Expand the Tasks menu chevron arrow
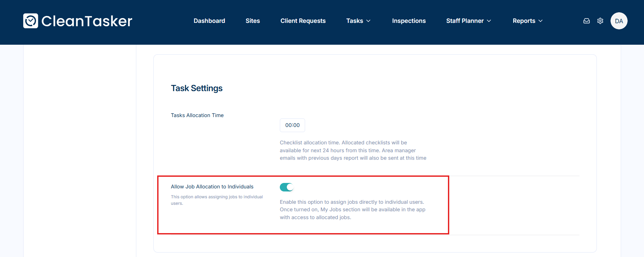 click(368, 21)
